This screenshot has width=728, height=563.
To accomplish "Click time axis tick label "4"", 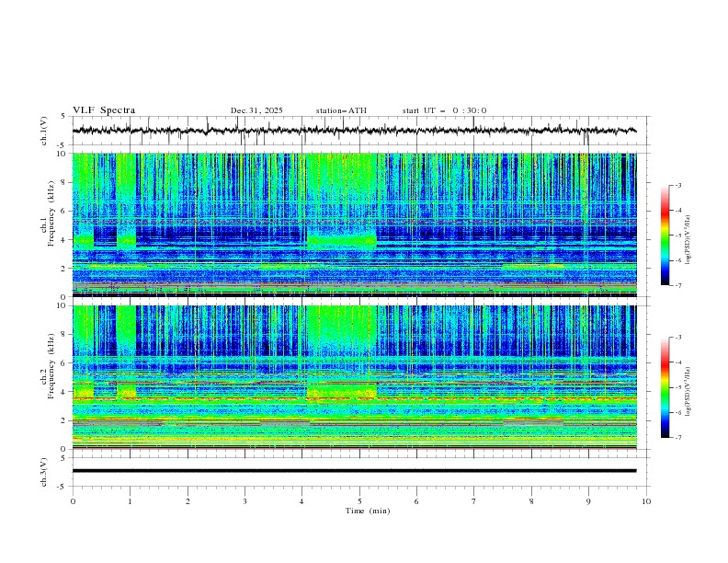I will coord(301,501).
